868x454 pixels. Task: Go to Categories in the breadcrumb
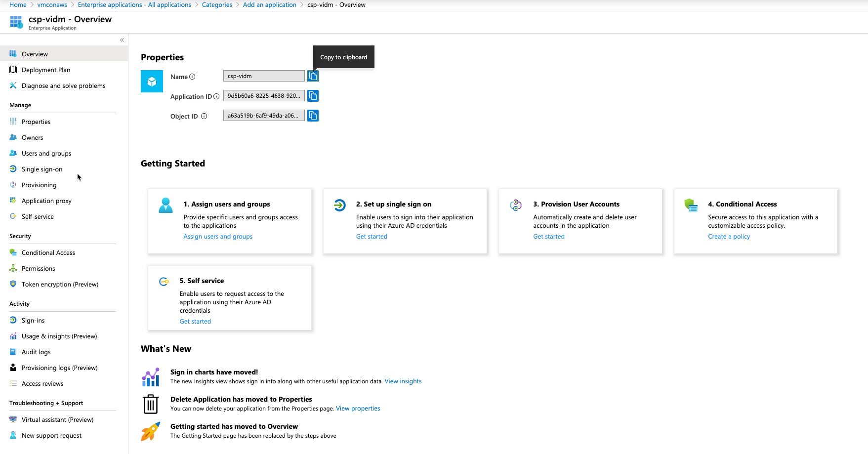(x=217, y=5)
